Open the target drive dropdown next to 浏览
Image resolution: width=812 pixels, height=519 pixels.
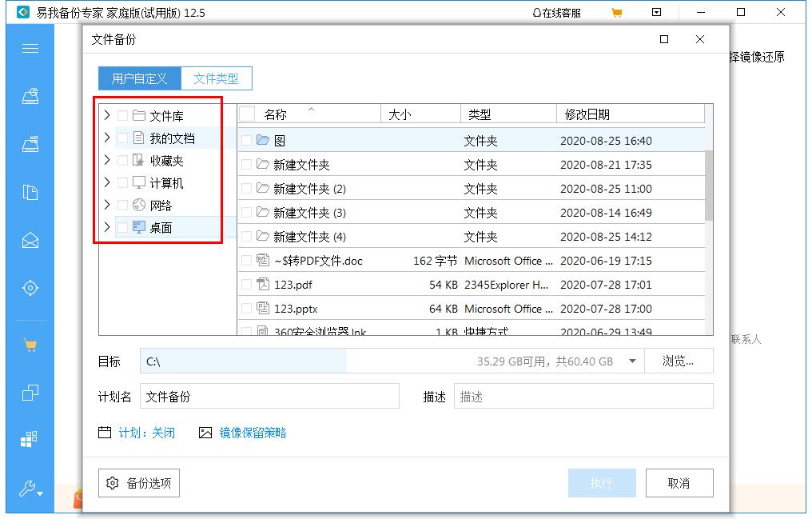click(x=632, y=361)
